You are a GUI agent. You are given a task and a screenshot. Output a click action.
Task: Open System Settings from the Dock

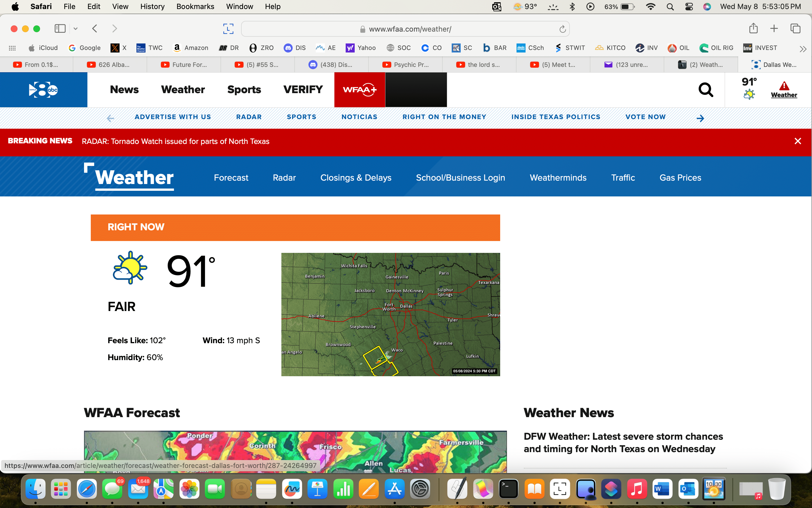[420, 489]
